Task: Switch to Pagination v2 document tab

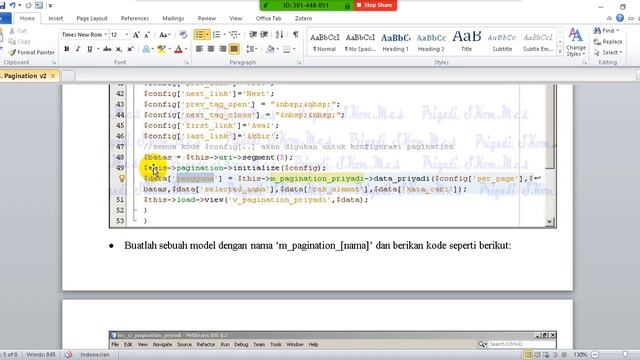Action: pyautogui.click(x=25, y=76)
